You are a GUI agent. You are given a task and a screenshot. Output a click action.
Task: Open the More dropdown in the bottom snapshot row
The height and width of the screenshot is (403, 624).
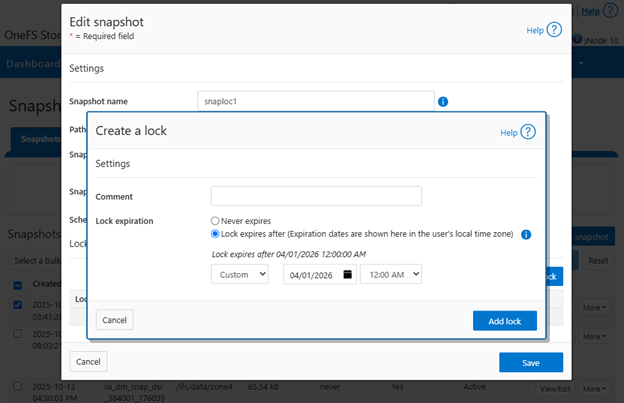click(595, 388)
